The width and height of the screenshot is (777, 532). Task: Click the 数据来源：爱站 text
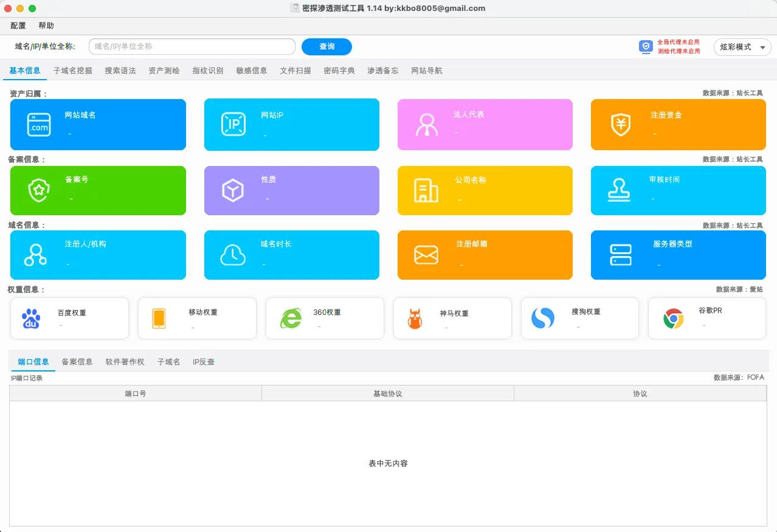click(739, 289)
